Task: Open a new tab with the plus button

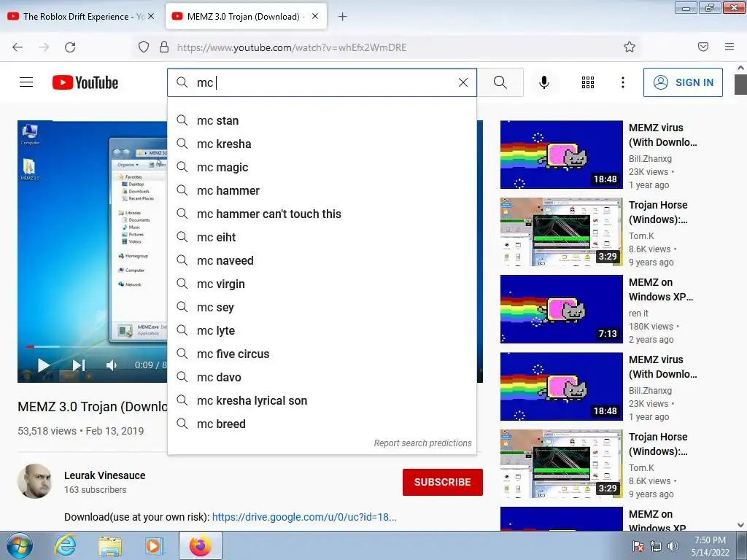Action: tap(343, 17)
